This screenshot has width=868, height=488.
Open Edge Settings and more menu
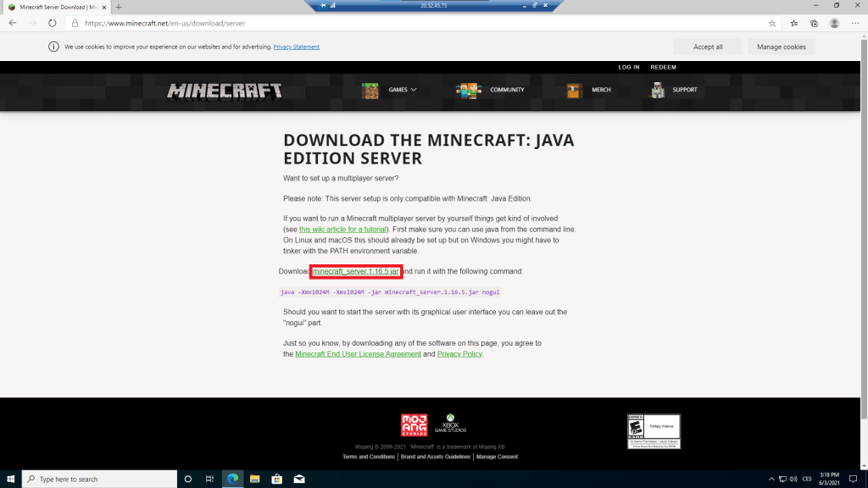(855, 24)
